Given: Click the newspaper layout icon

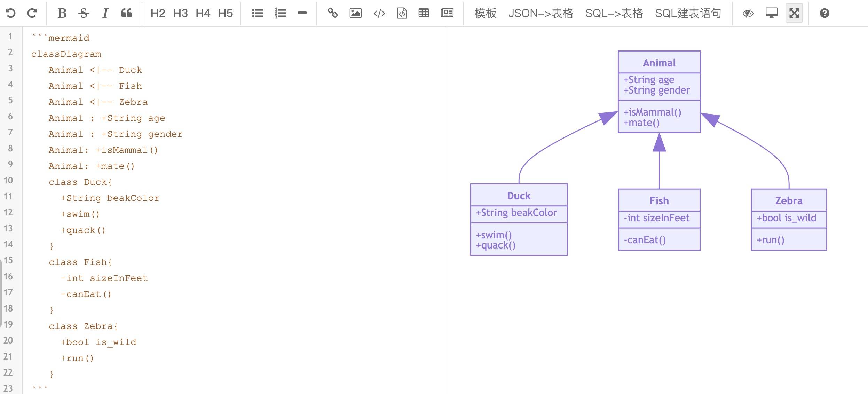Looking at the screenshot, I should pos(447,13).
